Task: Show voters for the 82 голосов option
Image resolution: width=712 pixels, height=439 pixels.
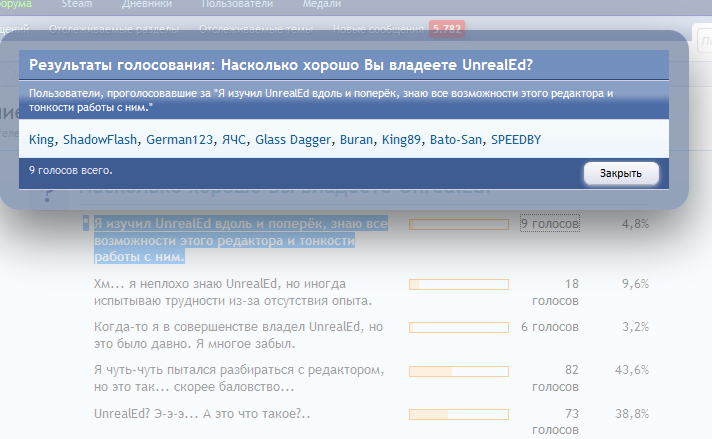Action: 555,378
